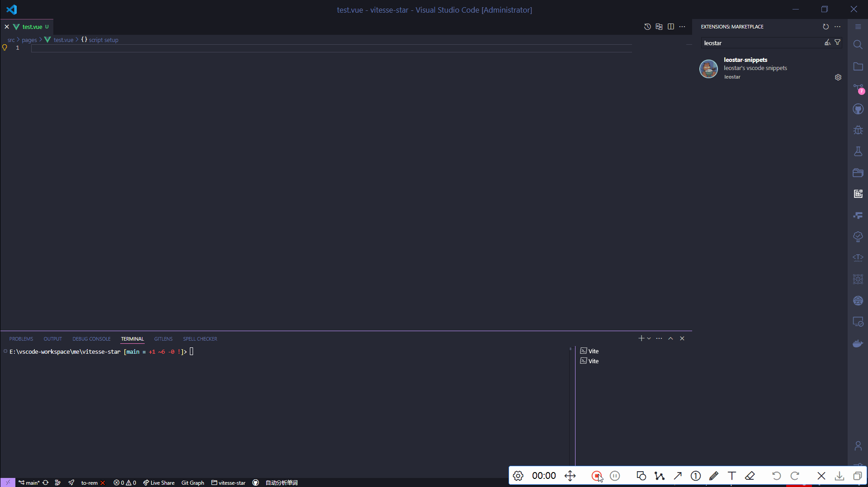
Task: Open the Search view in activity bar
Action: point(858,44)
